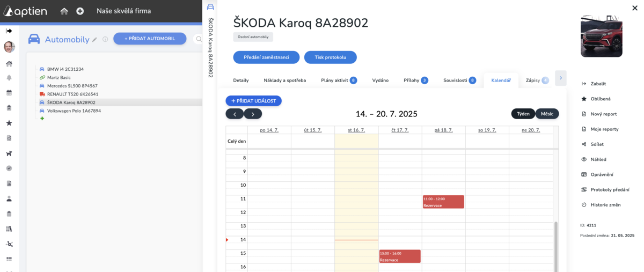The width and height of the screenshot is (644, 272).
Task: Click the Škoda car photo thumbnail
Action: click(x=601, y=36)
